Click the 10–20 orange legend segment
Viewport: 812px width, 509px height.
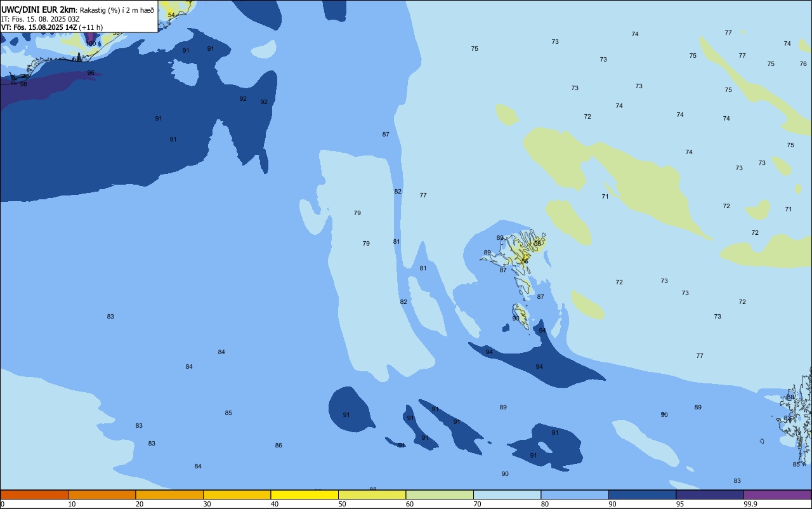(x=101, y=494)
